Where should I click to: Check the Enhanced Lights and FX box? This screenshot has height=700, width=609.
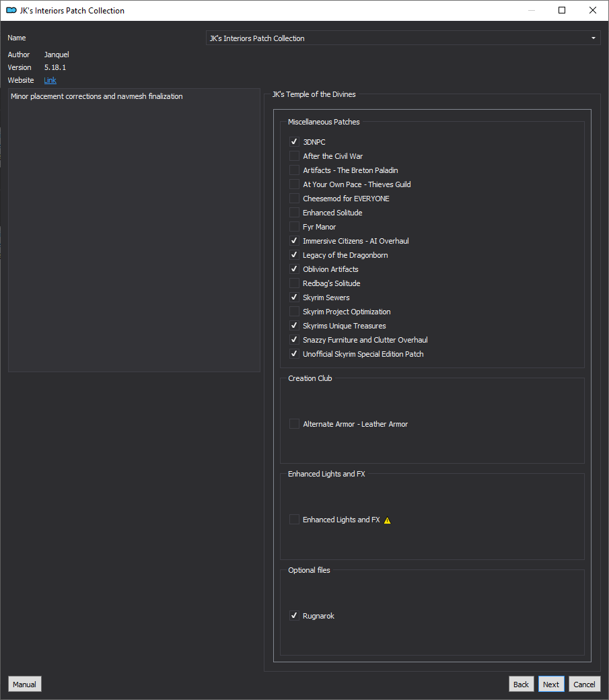pyautogui.click(x=294, y=519)
